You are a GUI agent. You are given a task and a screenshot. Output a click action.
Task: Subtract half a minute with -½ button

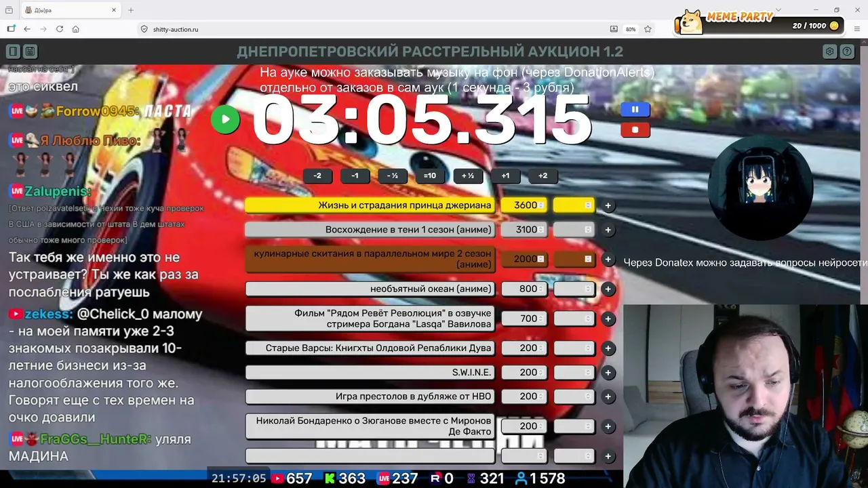392,176
